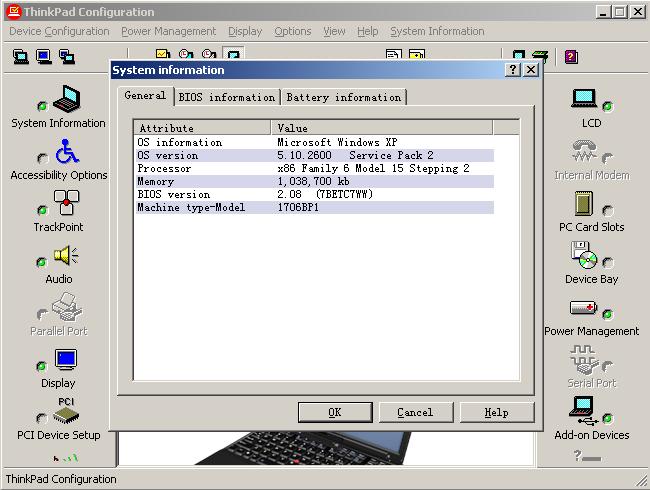Click green status light beside LCD
The image size is (650, 490).
607,107
